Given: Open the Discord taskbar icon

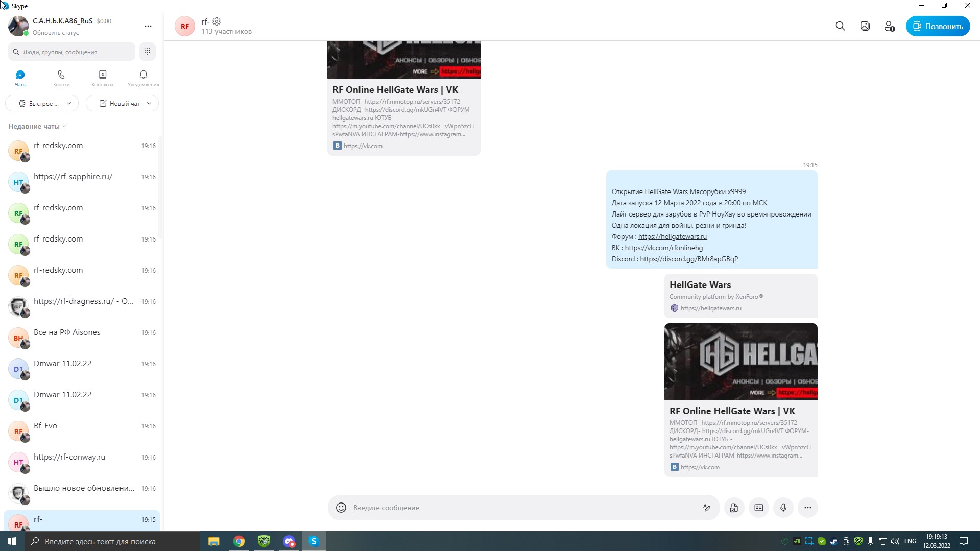Looking at the screenshot, I should 289,541.
